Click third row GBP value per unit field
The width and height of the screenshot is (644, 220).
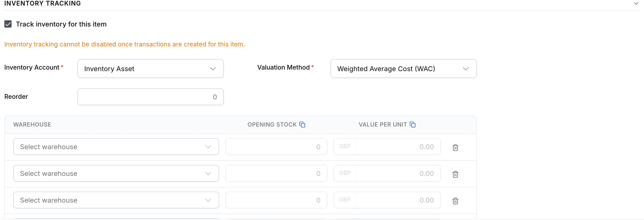[387, 200]
